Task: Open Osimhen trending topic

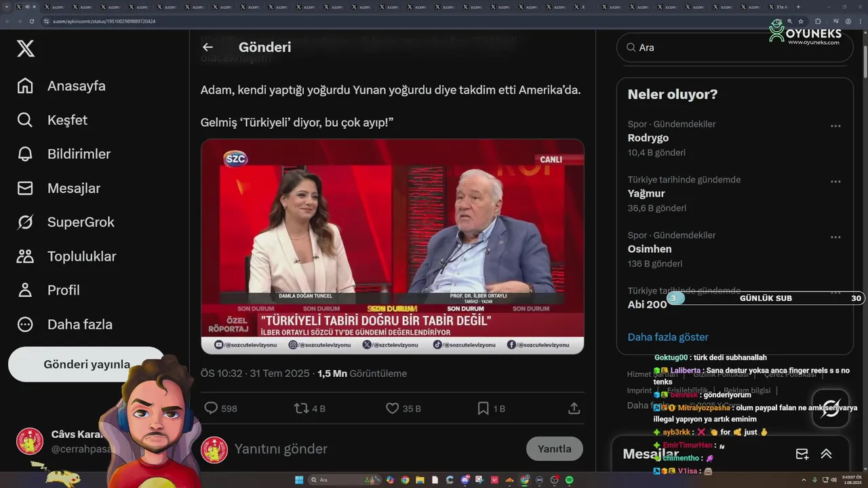Action: pyautogui.click(x=650, y=249)
